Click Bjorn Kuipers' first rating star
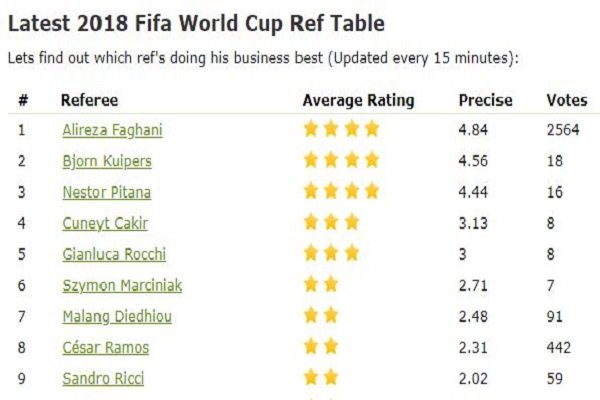The width and height of the screenshot is (600, 400). (311, 160)
